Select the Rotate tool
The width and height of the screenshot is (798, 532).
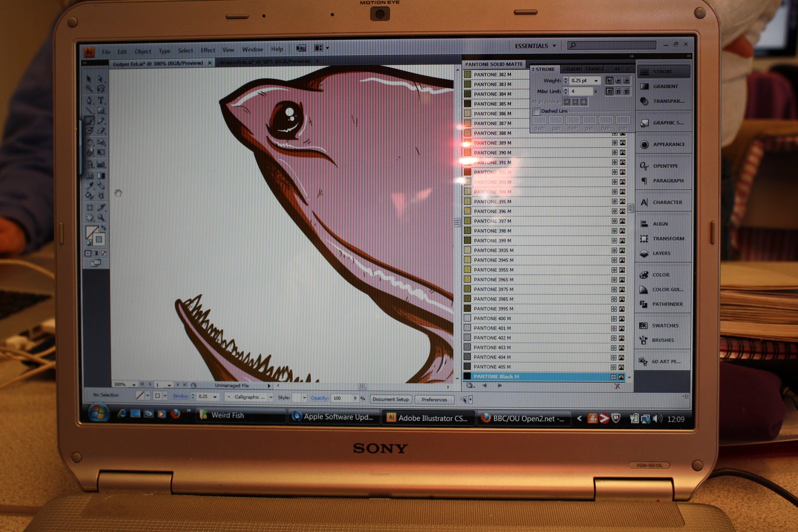tap(90, 142)
